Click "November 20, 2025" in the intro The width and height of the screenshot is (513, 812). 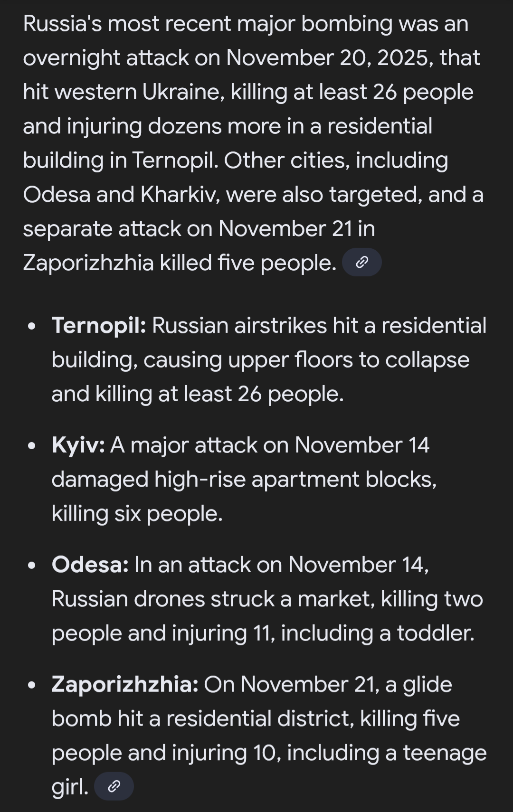[329, 58]
